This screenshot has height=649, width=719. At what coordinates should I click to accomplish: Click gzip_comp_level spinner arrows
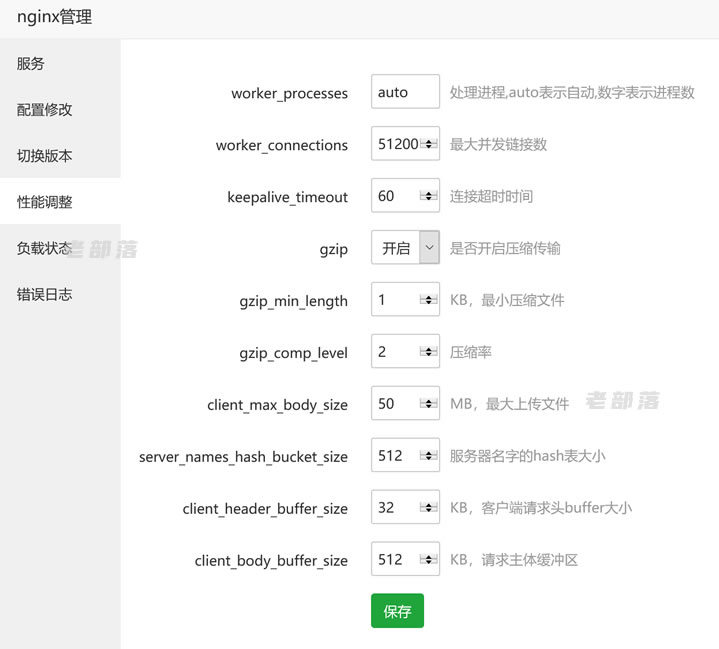429,352
